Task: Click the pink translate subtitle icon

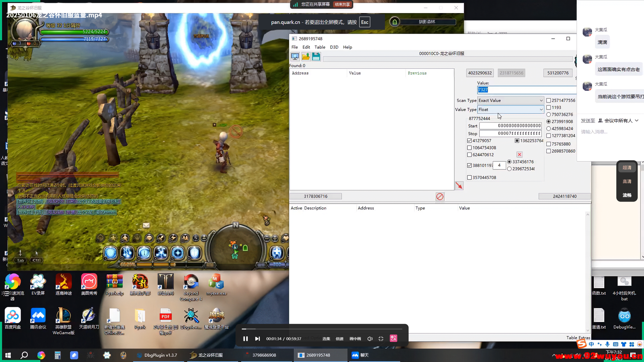Action: (x=393, y=338)
